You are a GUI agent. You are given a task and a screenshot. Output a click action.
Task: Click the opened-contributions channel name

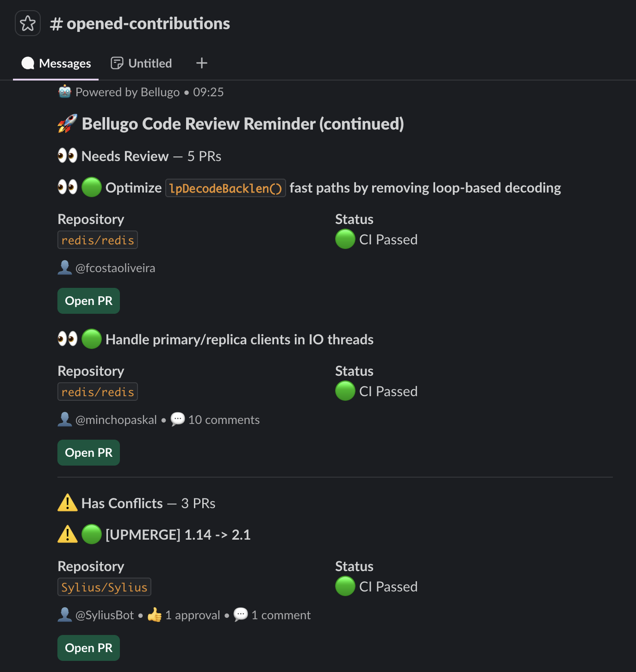[148, 24]
